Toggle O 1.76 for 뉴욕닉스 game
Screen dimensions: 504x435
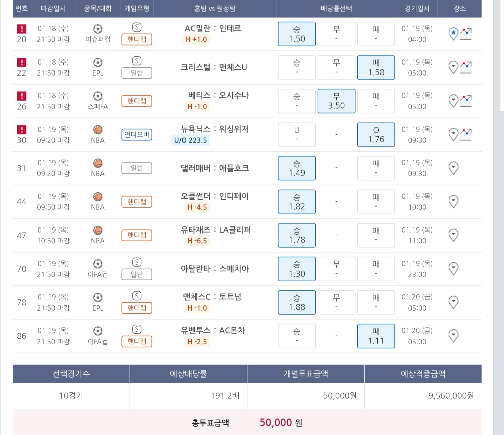pos(376,134)
